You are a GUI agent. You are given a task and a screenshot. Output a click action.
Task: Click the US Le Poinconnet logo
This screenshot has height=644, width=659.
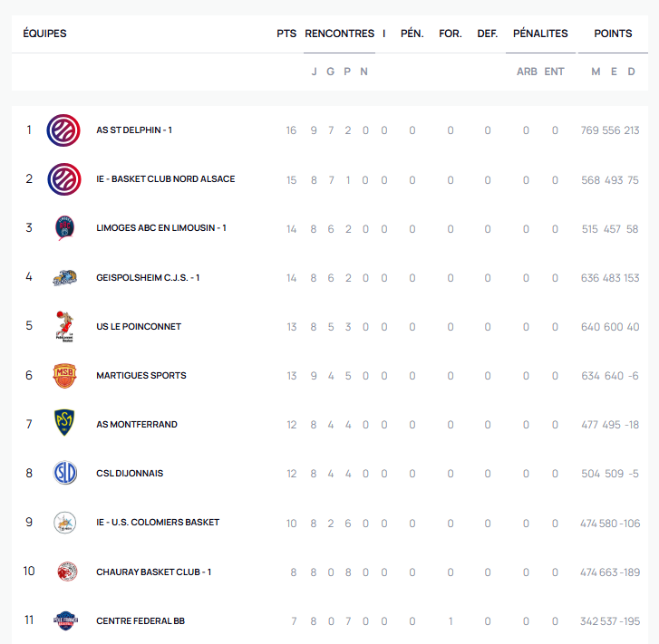pyautogui.click(x=63, y=326)
